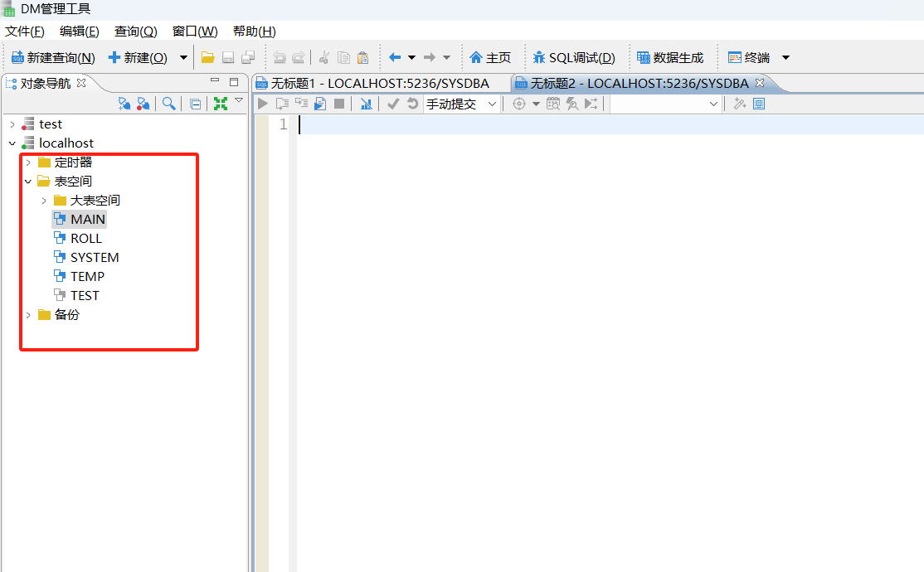Select the SYSTEM tablespace
The image size is (924, 572).
pos(86,258)
